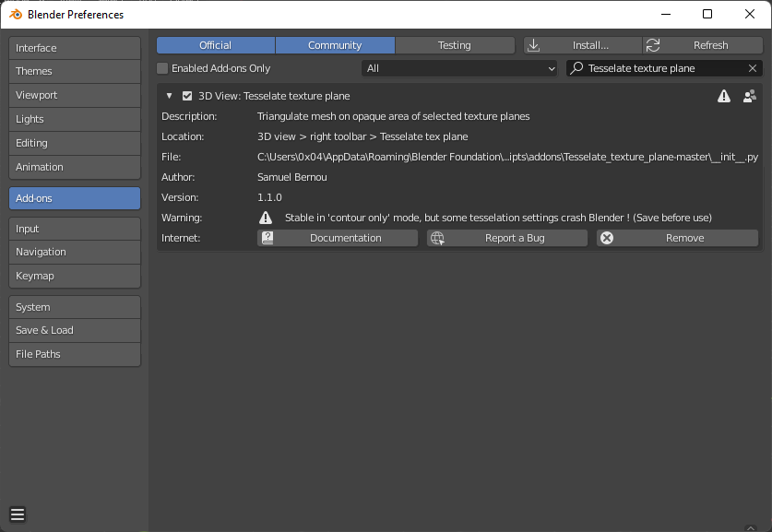Image resolution: width=772 pixels, height=532 pixels.
Task: Clear the add-on search field with X
Action: tap(753, 68)
